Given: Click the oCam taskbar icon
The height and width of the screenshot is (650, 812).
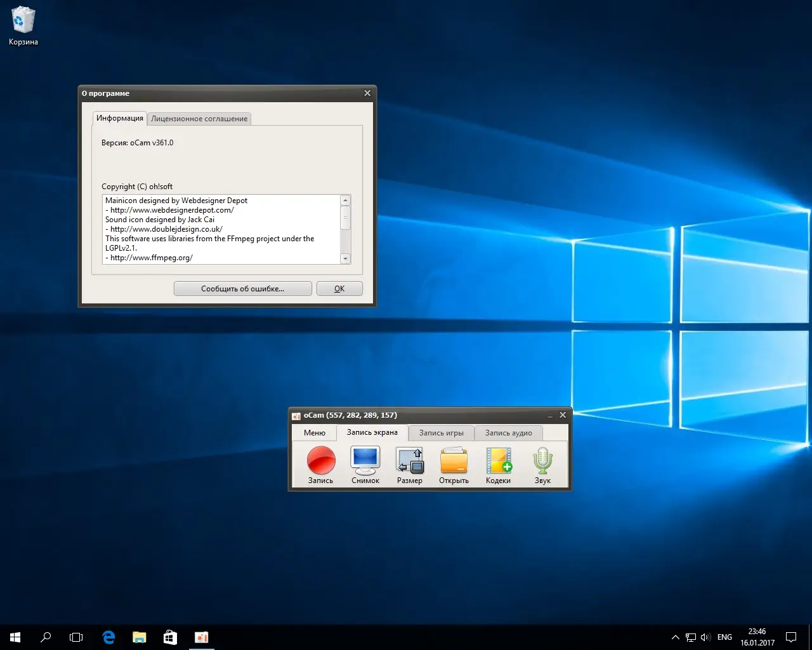Looking at the screenshot, I should tap(201, 637).
